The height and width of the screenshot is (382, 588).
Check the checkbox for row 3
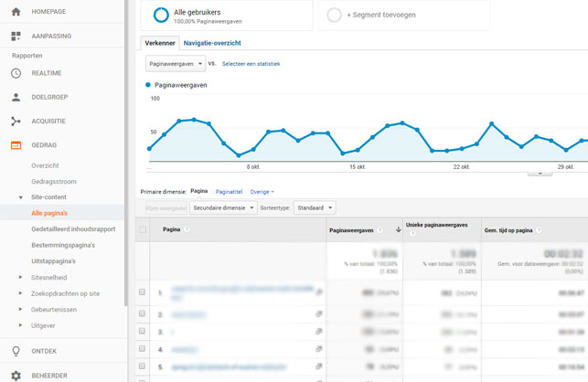tap(142, 331)
